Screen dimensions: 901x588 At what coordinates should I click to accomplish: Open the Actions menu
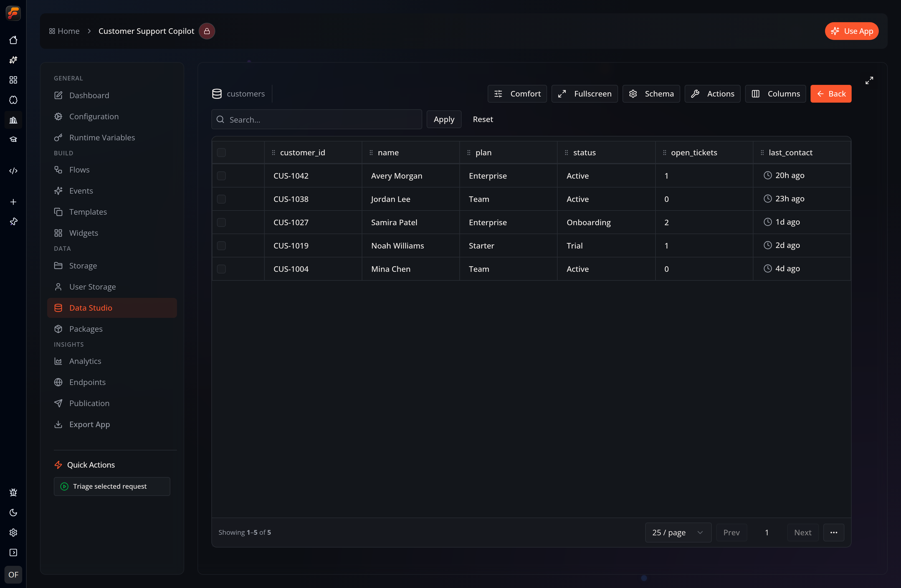(x=712, y=94)
